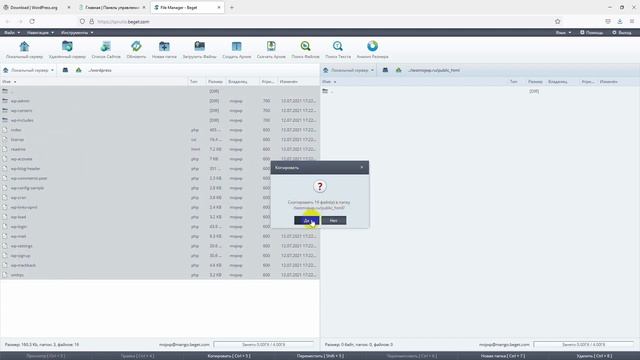Click the file icon next to wp-login
This screenshot has height=360, width=640.
(x=5, y=227)
